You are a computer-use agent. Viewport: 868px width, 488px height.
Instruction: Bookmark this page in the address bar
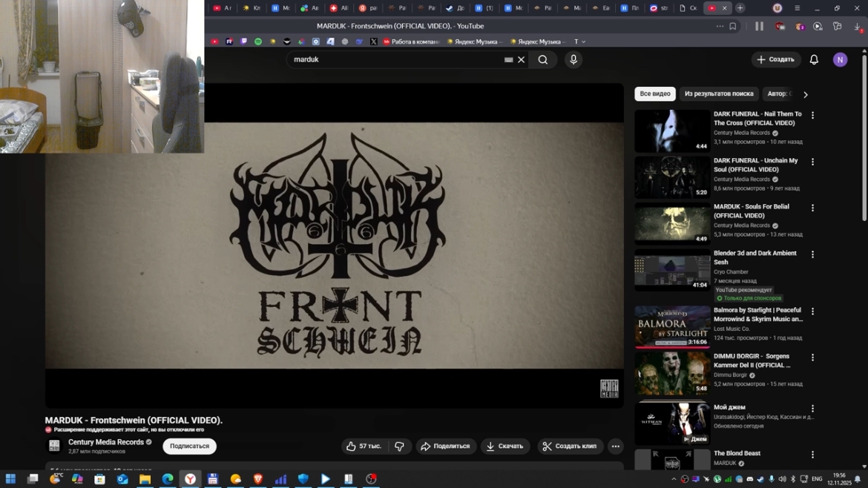pos(733,26)
